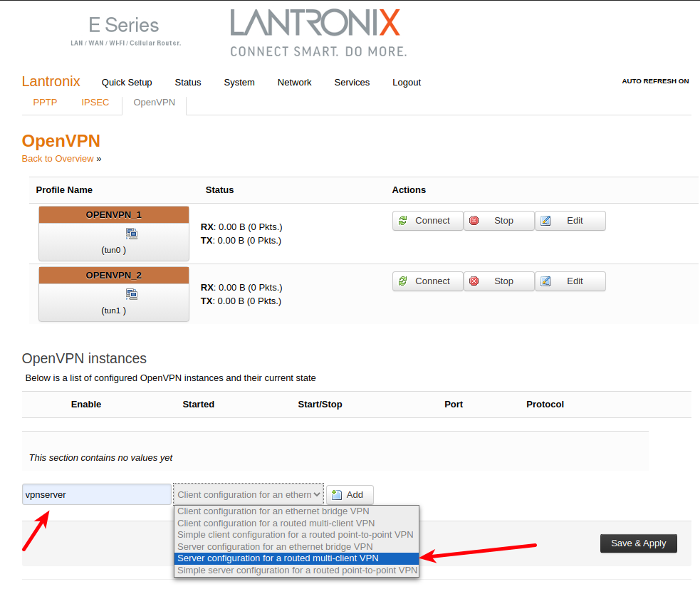Choose Client configuration for a routed multi-client VPN
700x589 pixels.
pos(296,523)
